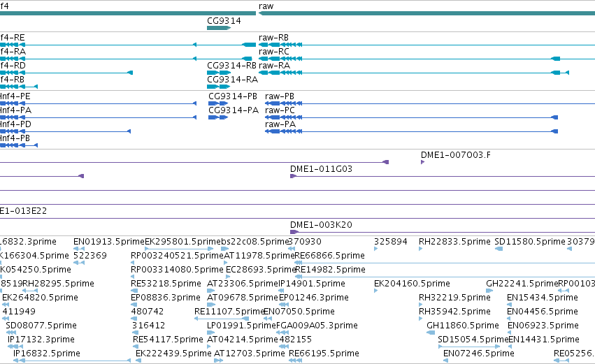Select the f4-RE transcript label

13,38
